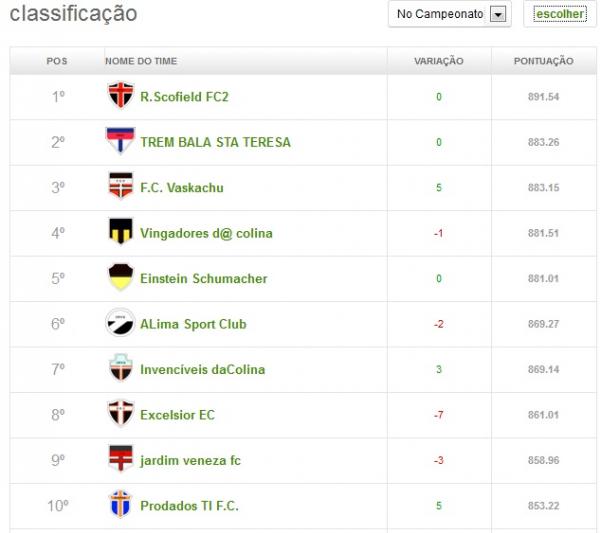The image size is (600, 533).
Task: Open the Einstein Schumacher team link
Action: (203, 279)
